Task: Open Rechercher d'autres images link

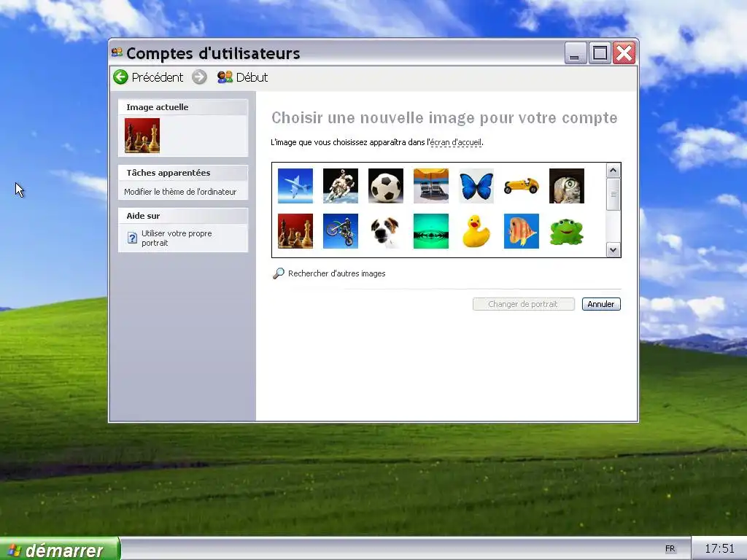Action: pyautogui.click(x=337, y=273)
